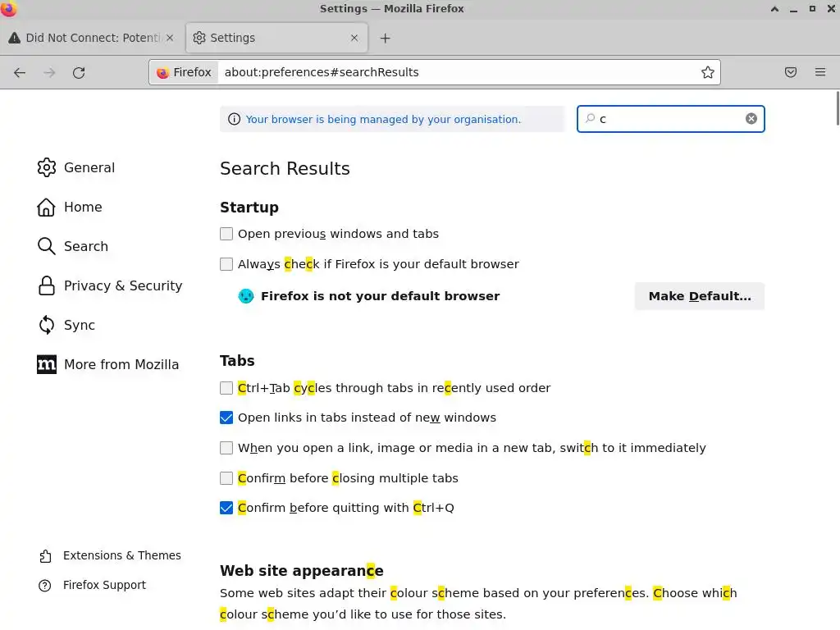Uncheck Confirm before quitting with Ctrl+Q

coord(226,508)
